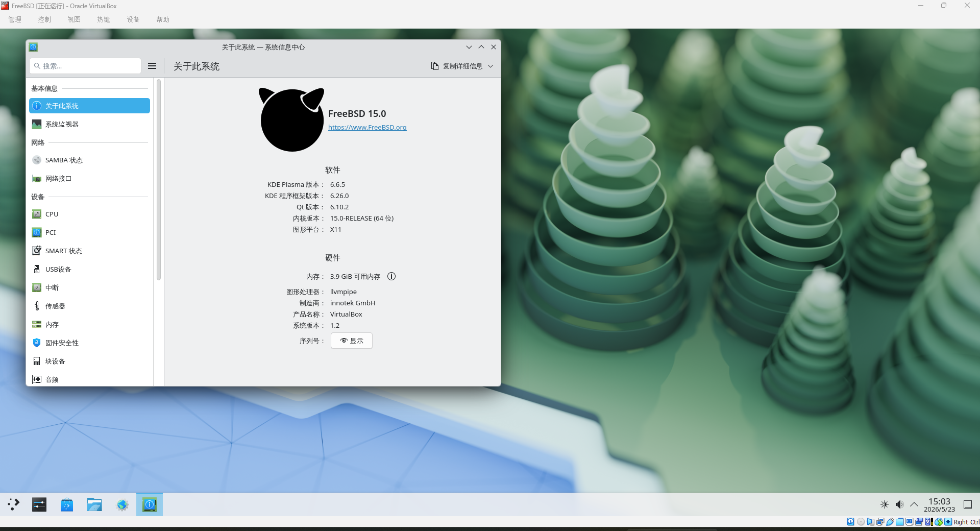Click VirtualBox USB status icon
The image size is (980, 531).
pyautogui.click(x=890, y=522)
